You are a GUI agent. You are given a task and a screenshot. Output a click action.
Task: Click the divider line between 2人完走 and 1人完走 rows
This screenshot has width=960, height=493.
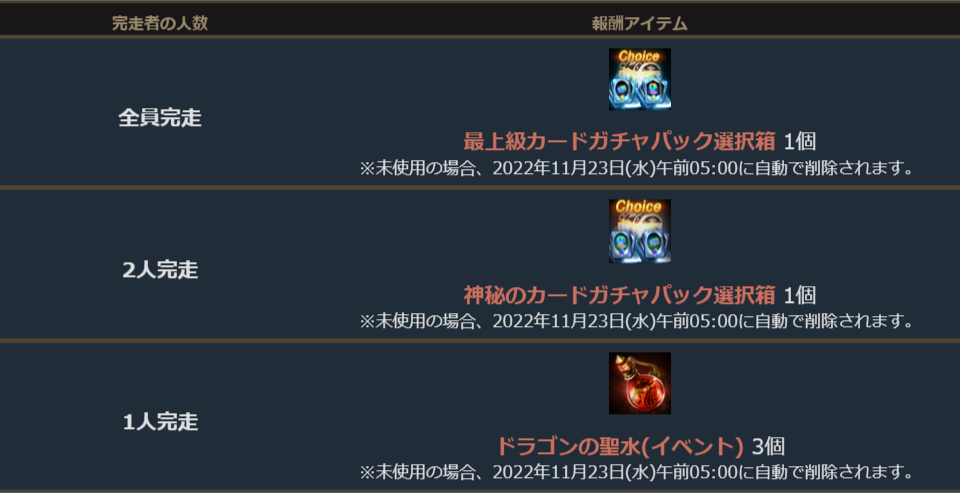480,339
